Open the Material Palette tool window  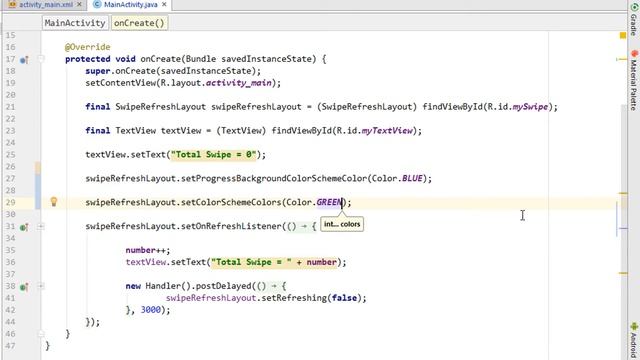[x=634, y=80]
